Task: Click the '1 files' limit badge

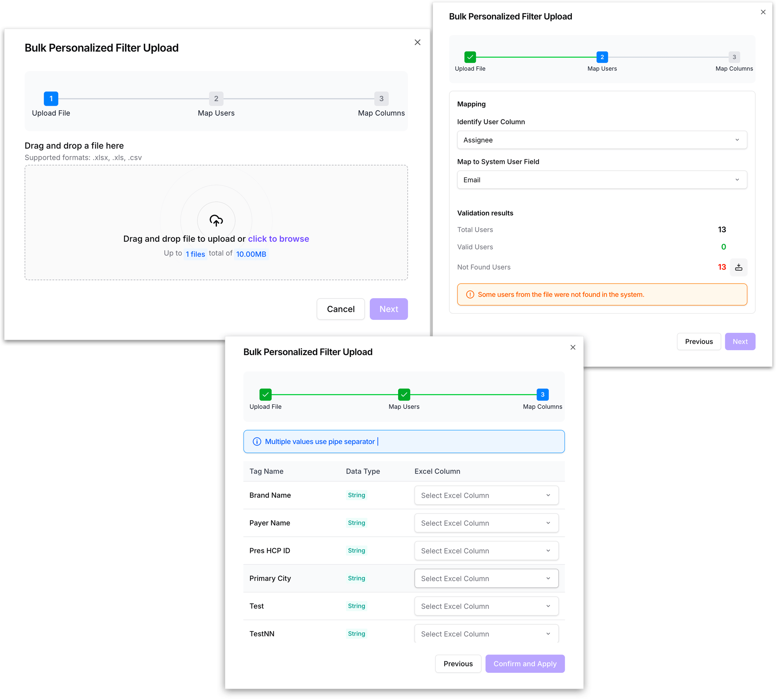Action: tap(195, 254)
